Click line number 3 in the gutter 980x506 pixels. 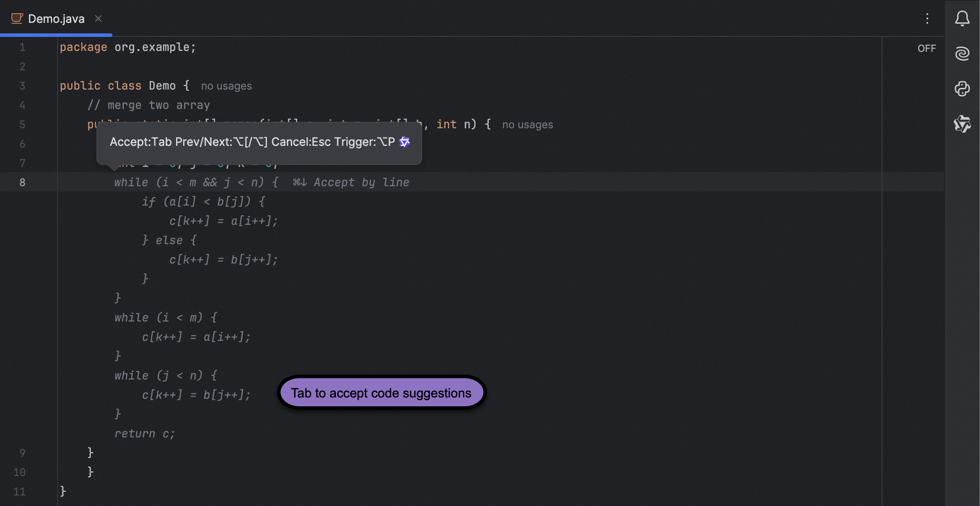[x=22, y=86]
